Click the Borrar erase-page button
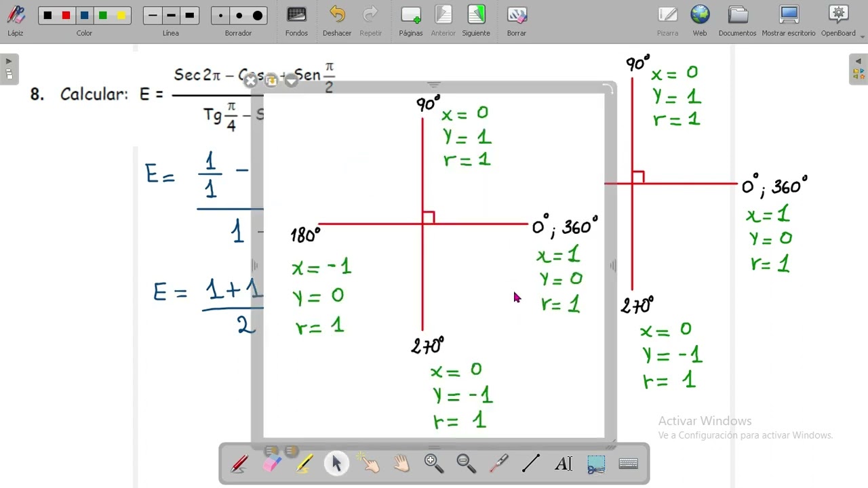This screenshot has width=868, height=488. click(517, 21)
